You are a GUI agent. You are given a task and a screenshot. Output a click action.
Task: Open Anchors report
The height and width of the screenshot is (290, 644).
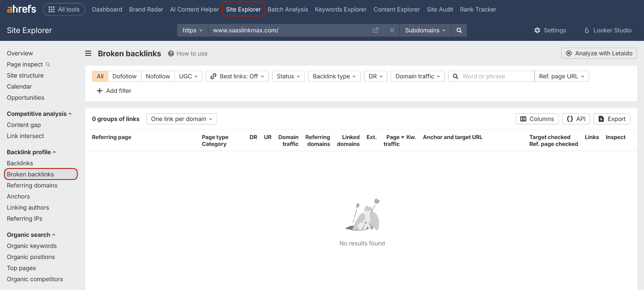18,196
